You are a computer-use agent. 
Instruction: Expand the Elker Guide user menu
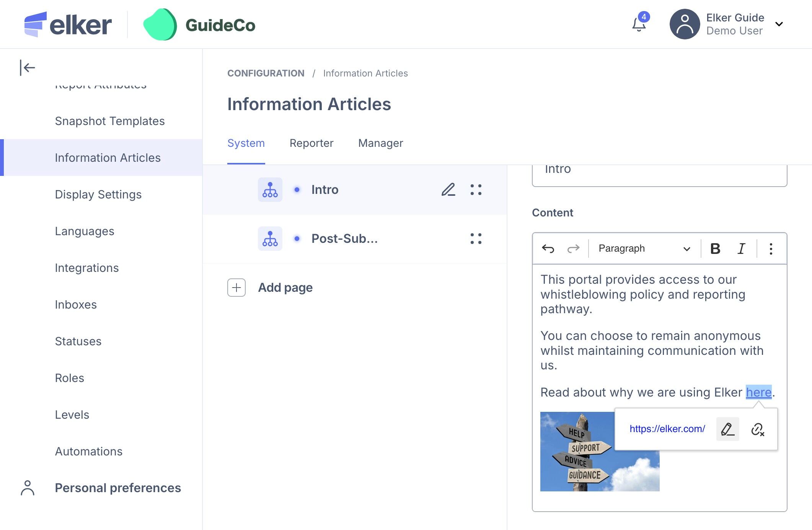point(779,24)
